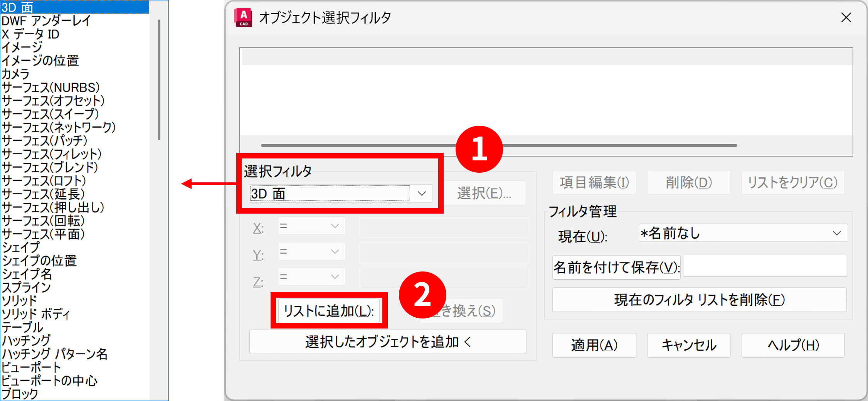Click the filter list horizontal scrollbar

pyautogui.click(x=499, y=145)
